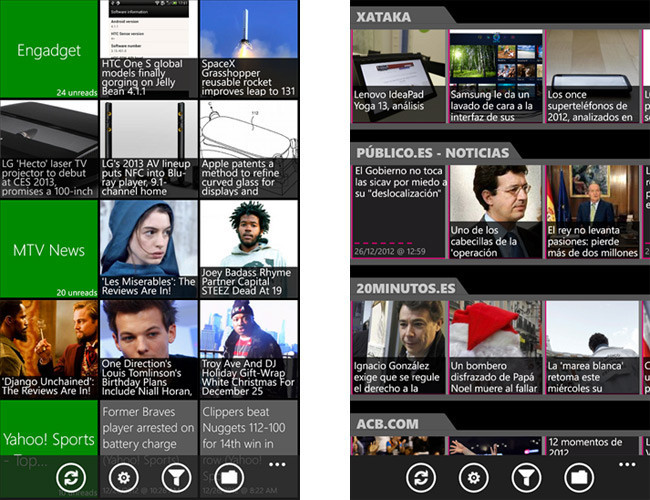Open the Engadget feed tile
The height and width of the screenshot is (500, 650).
click(49, 49)
